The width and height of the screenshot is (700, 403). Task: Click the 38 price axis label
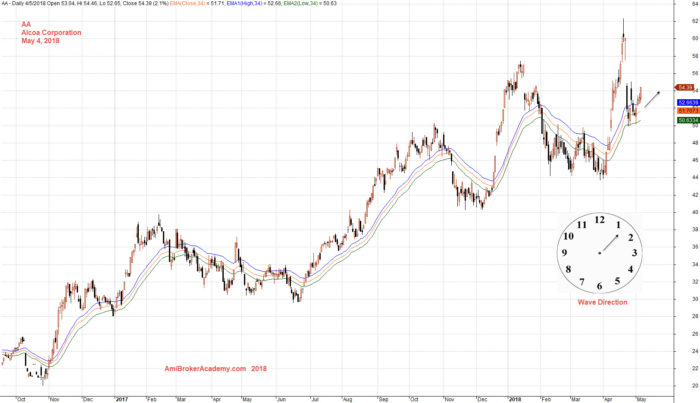coord(696,229)
